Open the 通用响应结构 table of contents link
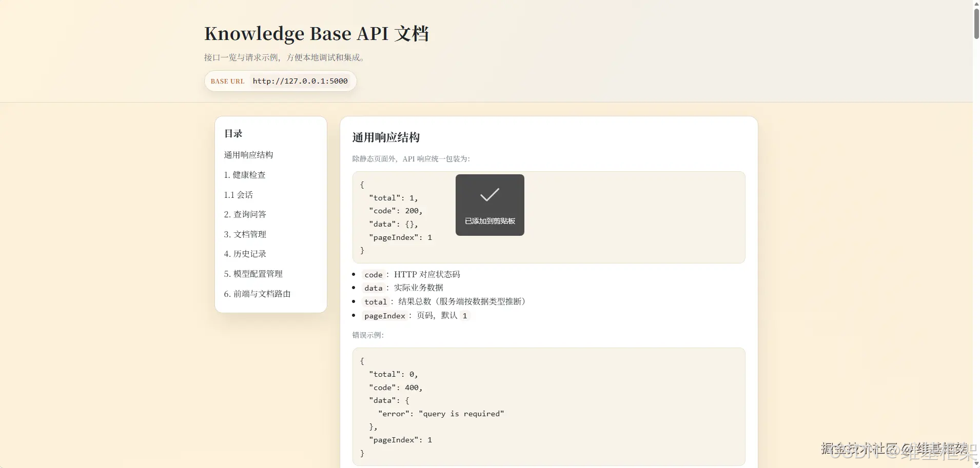 point(248,155)
